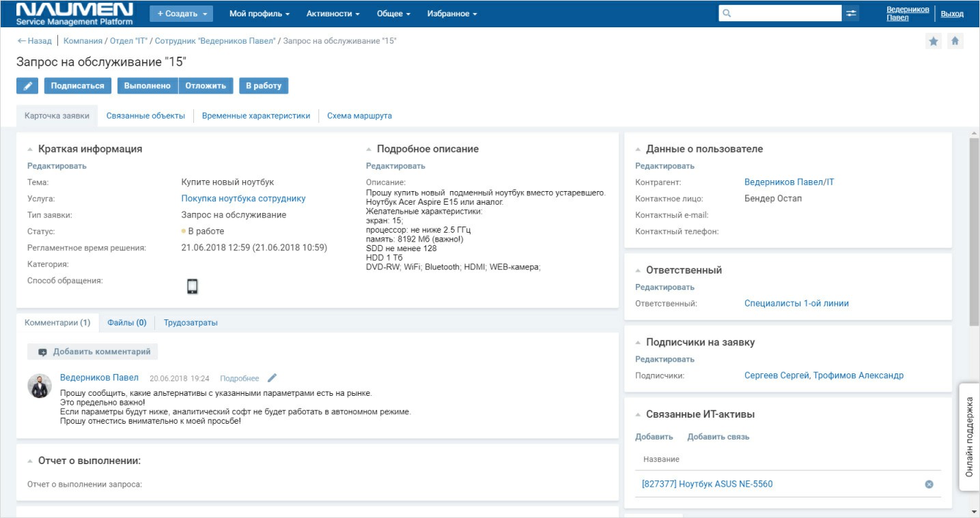Viewport: 980px width, 518px height.
Task: Collapse the Отчет о выполнении section
Action: [x=30, y=461]
